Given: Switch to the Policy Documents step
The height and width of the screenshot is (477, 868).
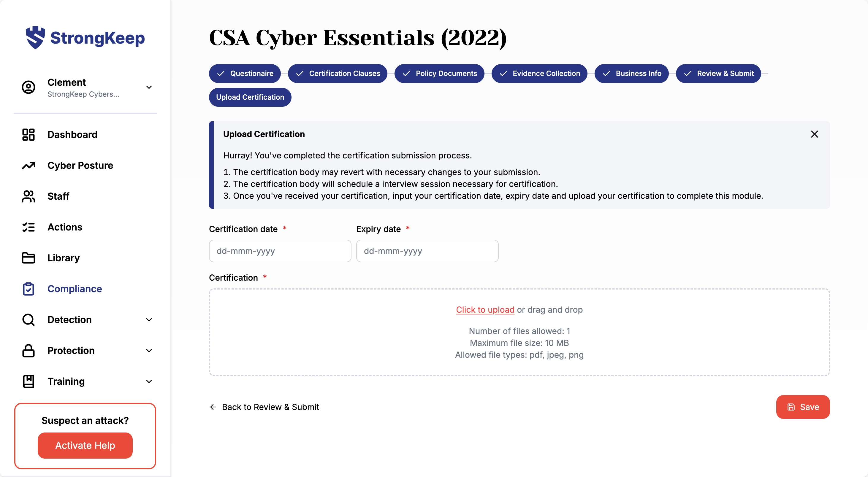Looking at the screenshot, I should (439, 73).
